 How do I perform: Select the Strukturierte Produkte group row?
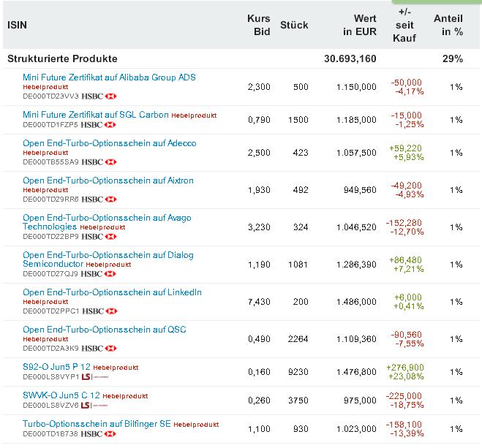[x=62, y=58]
